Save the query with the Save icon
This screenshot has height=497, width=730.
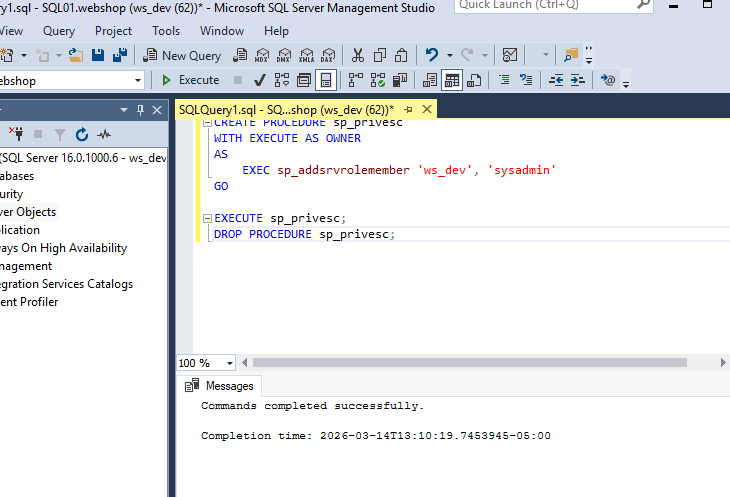point(98,55)
